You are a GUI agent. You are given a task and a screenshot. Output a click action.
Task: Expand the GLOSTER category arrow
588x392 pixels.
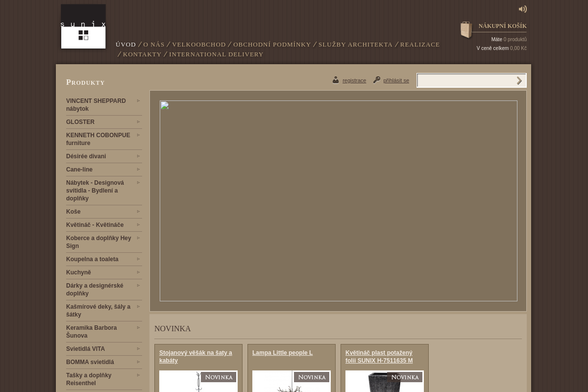[x=139, y=122]
